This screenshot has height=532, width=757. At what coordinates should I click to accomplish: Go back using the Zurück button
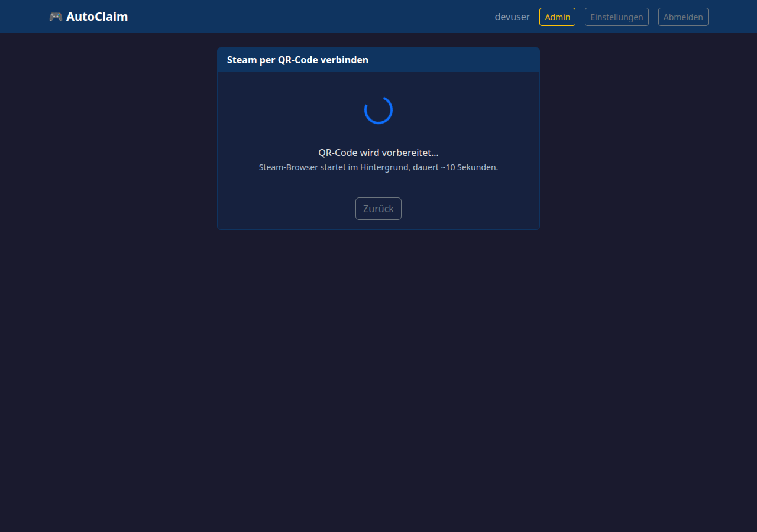tap(378, 209)
